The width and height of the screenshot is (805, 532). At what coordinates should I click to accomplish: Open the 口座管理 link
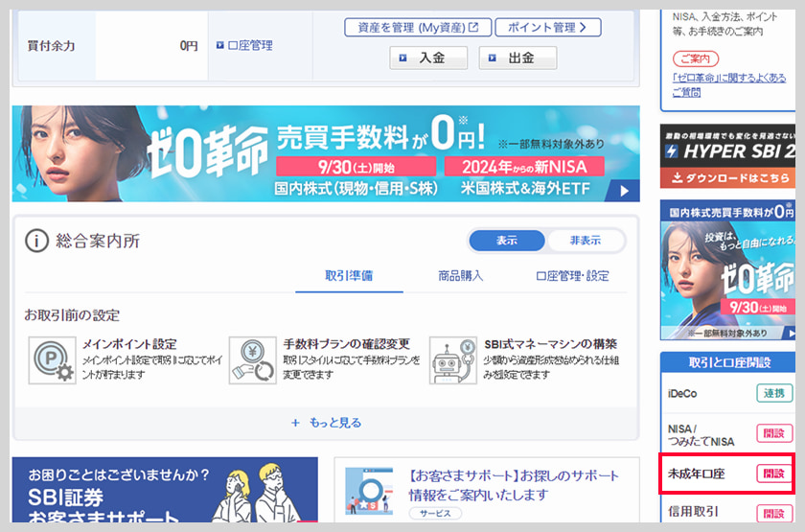[x=250, y=45]
